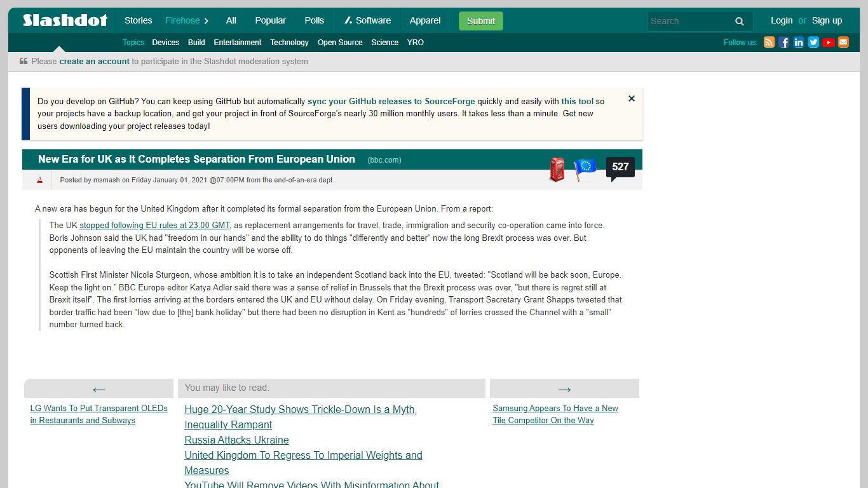Select the Open Source topic

[340, 43]
